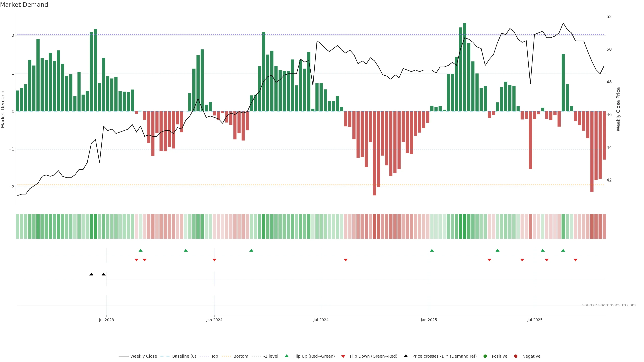Click Flip Down red triangle legend icon
The width and height of the screenshot is (644, 362).
point(343,356)
